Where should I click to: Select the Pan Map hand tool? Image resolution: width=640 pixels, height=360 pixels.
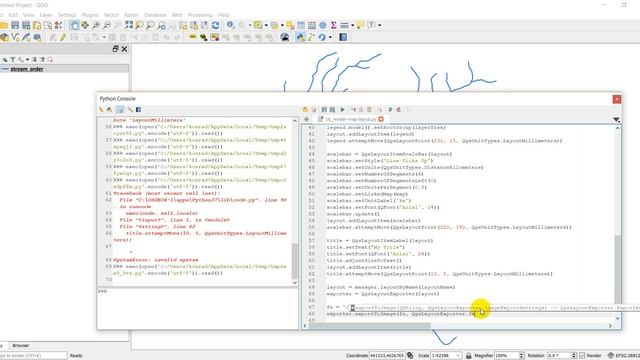[x=74, y=25]
